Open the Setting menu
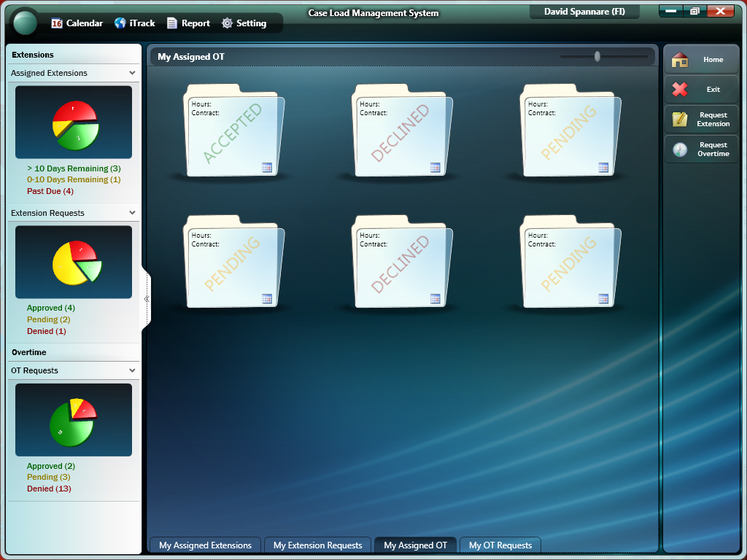 pyautogui.click(x=244, y=23)
